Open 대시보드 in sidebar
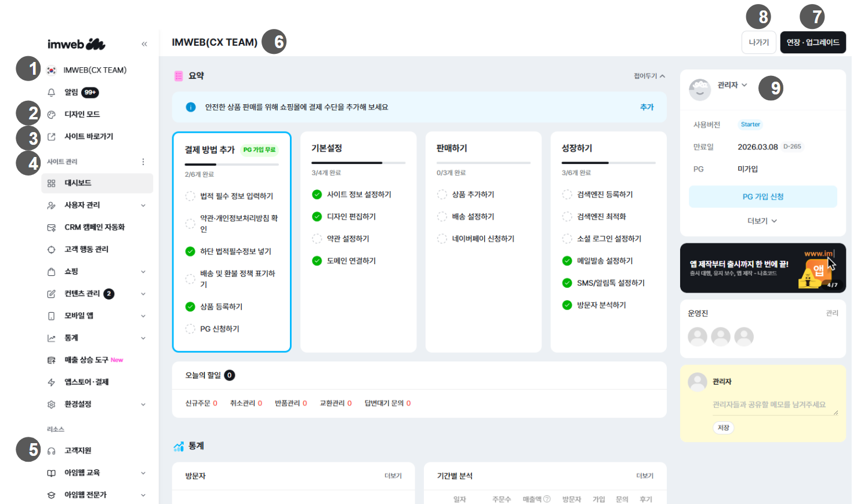Image resolution: width=868 pixels, height=504 pixels. pyautogui.click(x=97, y=183)
